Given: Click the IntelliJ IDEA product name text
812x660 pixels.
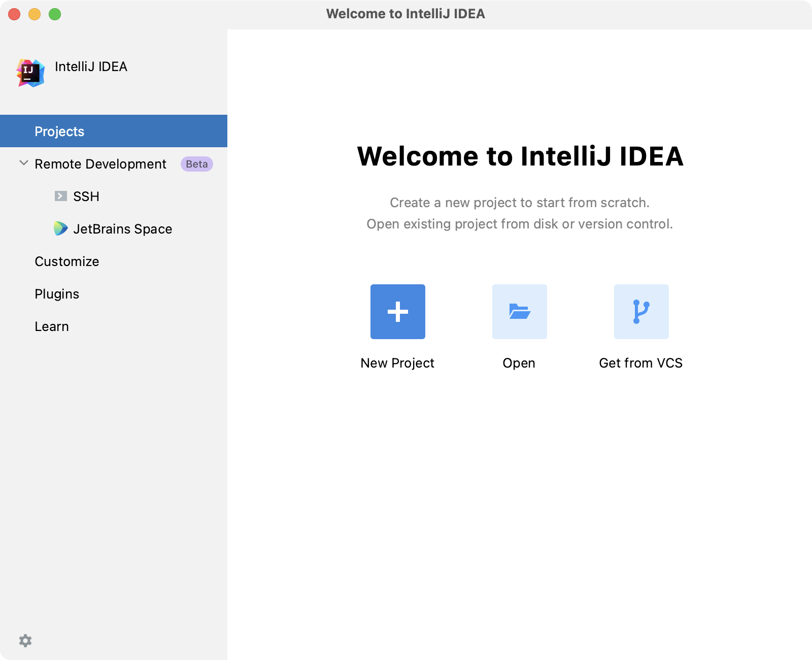Looking at the screenshot, I should point(91,67).
